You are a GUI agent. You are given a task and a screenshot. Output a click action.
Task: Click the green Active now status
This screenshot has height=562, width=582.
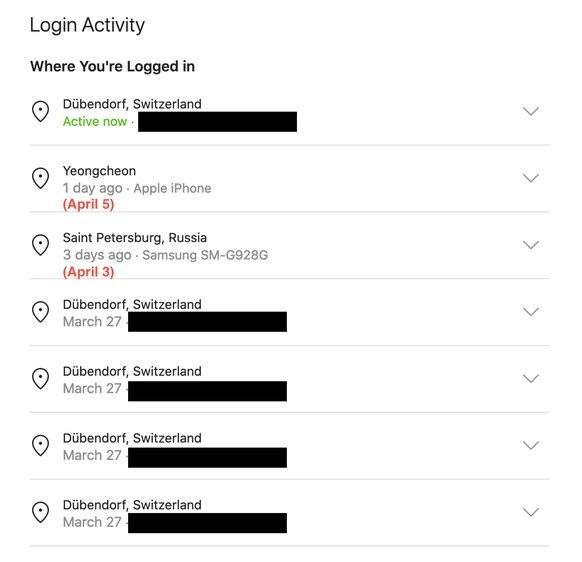pos(95,121)
